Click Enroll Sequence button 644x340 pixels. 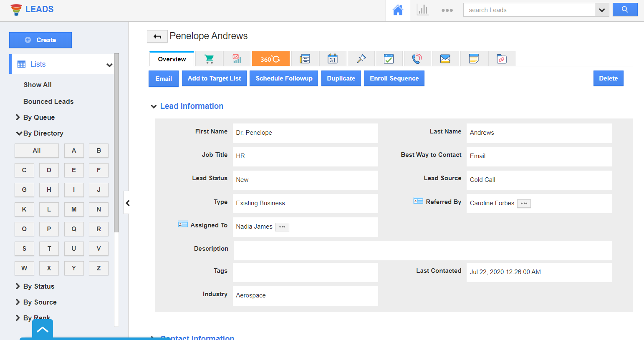[x=394, y=78]
